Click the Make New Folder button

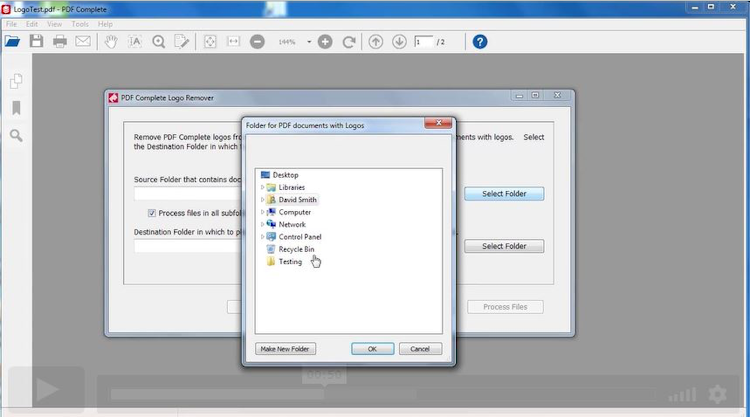click(285, 349)
